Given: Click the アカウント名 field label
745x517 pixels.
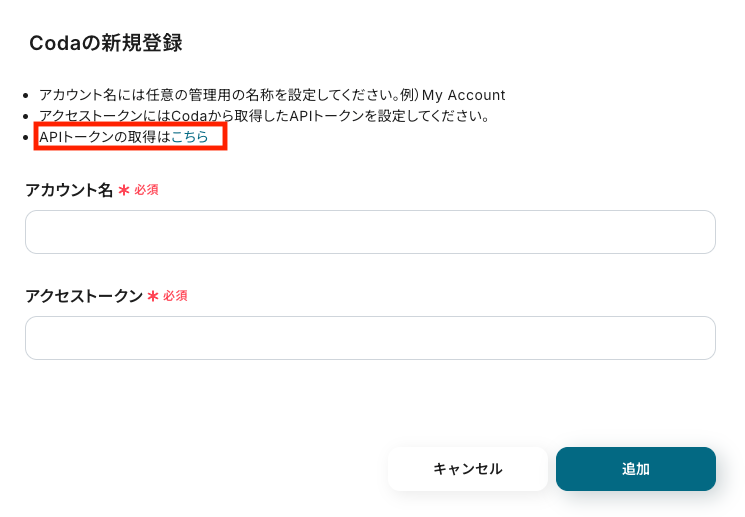Looking at the screenshot, I should point(69,190).
